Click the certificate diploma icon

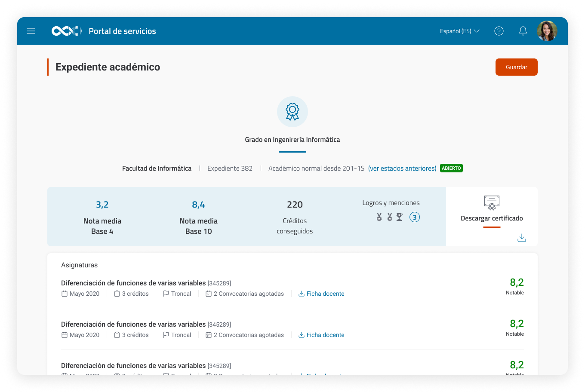(492, 202)
